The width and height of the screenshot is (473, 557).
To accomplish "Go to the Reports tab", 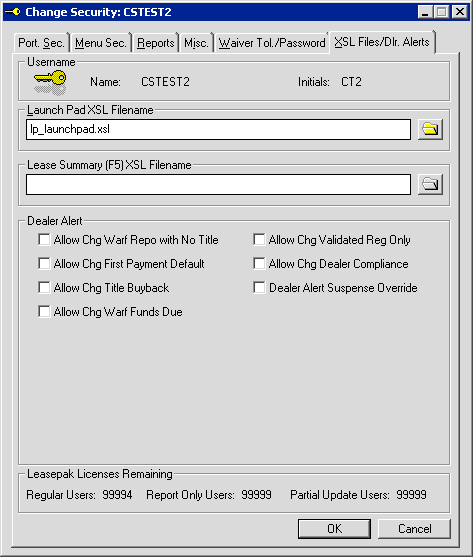I will point(156,43).
